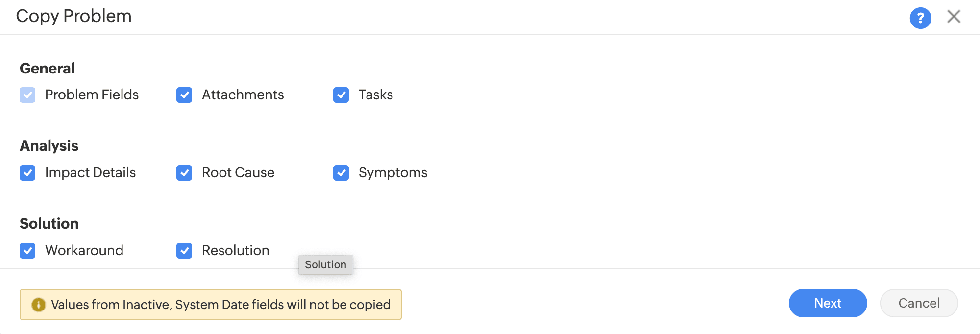The height and width of the screenshot is (334, 980).
Task: Untick the Root Cause checkbox
Action: 184,173
